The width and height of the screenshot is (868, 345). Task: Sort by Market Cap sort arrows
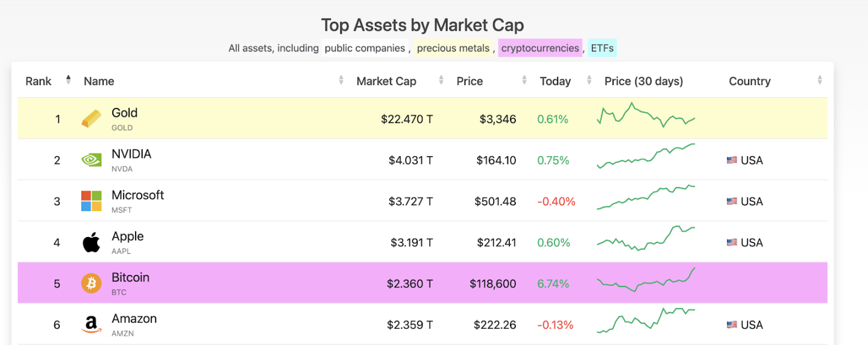coord(441,80)
